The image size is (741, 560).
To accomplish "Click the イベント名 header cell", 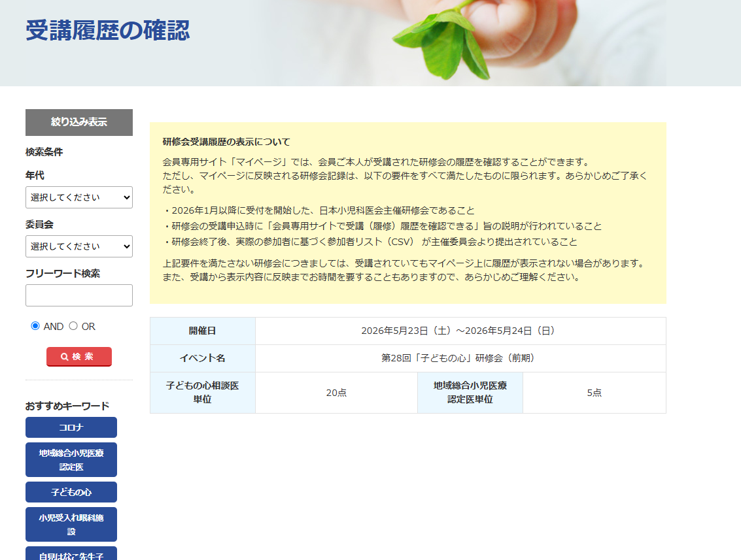I will coord(203,358).
